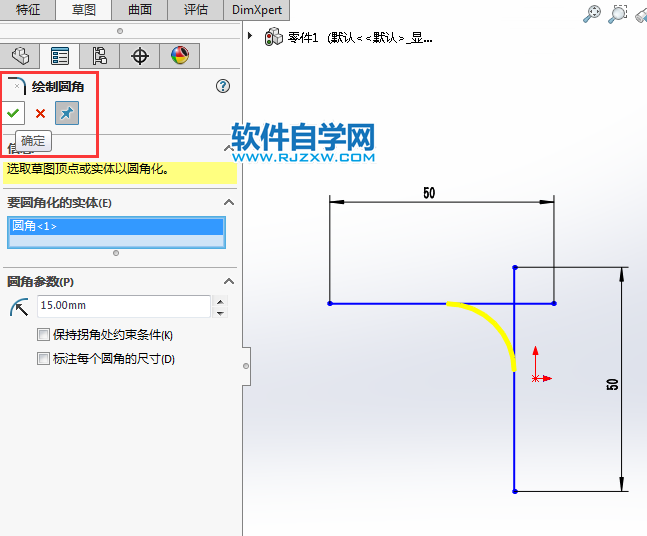The width and height of the screenshot is (647, 536).
Task: Increase fillet radius with up arrow
Action: click(220, 302)
